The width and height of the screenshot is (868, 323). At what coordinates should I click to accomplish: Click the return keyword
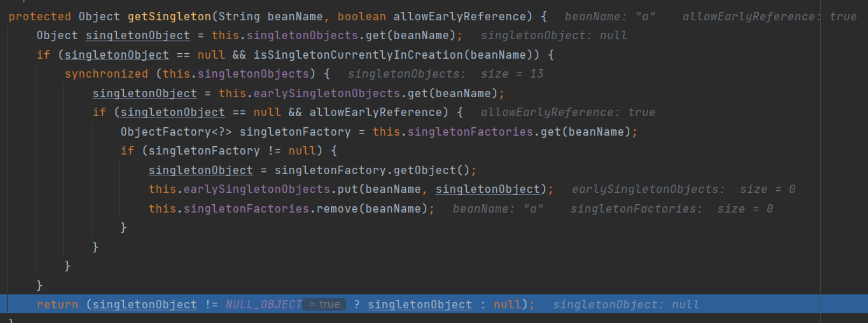[x=57, y=304]
